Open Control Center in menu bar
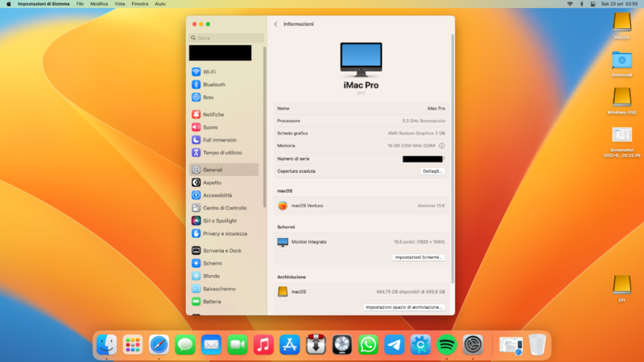The height and width of the screenshot is (362, 644). tap(592, 4)
